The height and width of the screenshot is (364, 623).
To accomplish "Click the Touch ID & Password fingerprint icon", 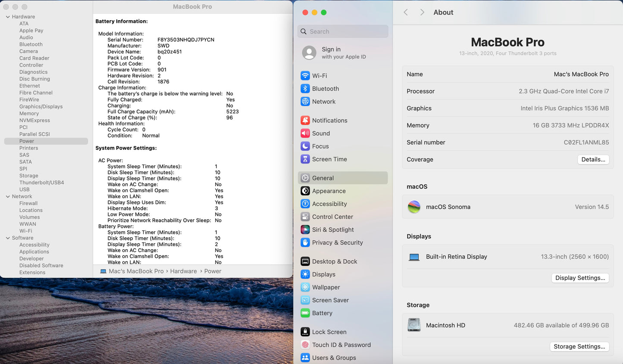I will coord(305,345).
